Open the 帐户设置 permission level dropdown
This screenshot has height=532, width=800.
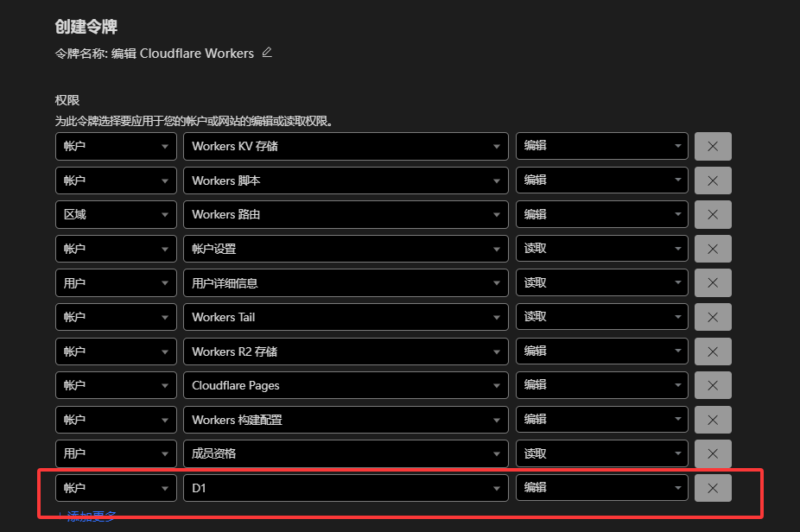tap(601, 249)
